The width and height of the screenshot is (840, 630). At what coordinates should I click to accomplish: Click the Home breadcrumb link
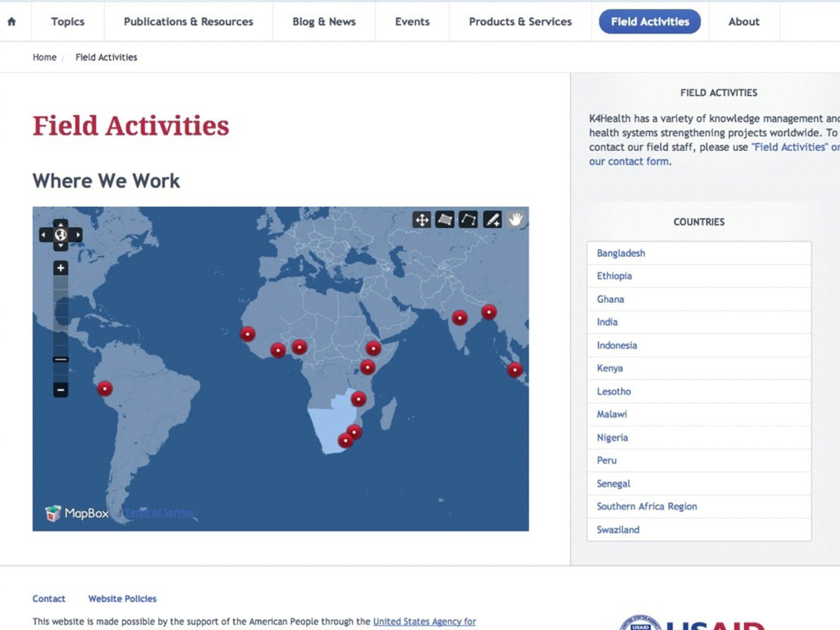pyautogui.click(x=44, y=57)
